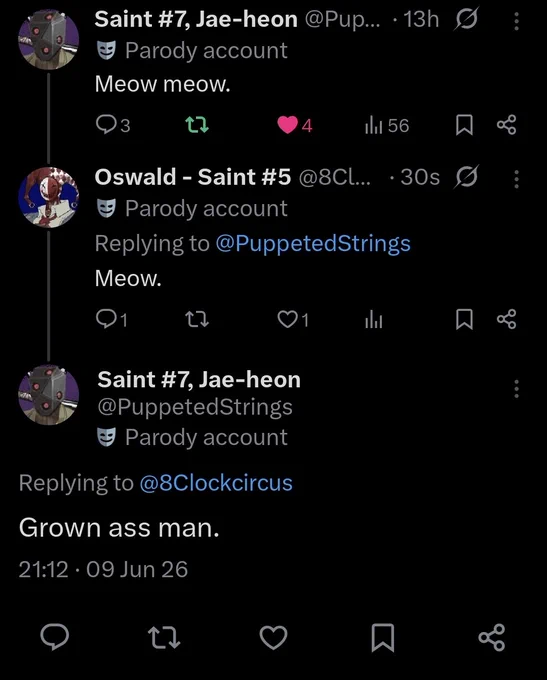Undo retweet on the 'Meow meow.' tweet
This screenshot has height=680, width=547.
[x=197, y=125]
